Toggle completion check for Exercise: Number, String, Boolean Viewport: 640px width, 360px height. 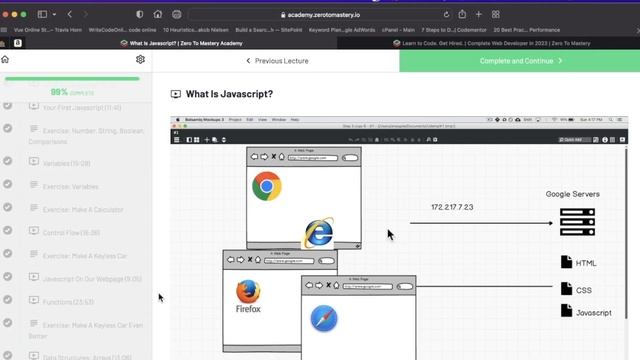pyautogui.click(x=7, y=128)
